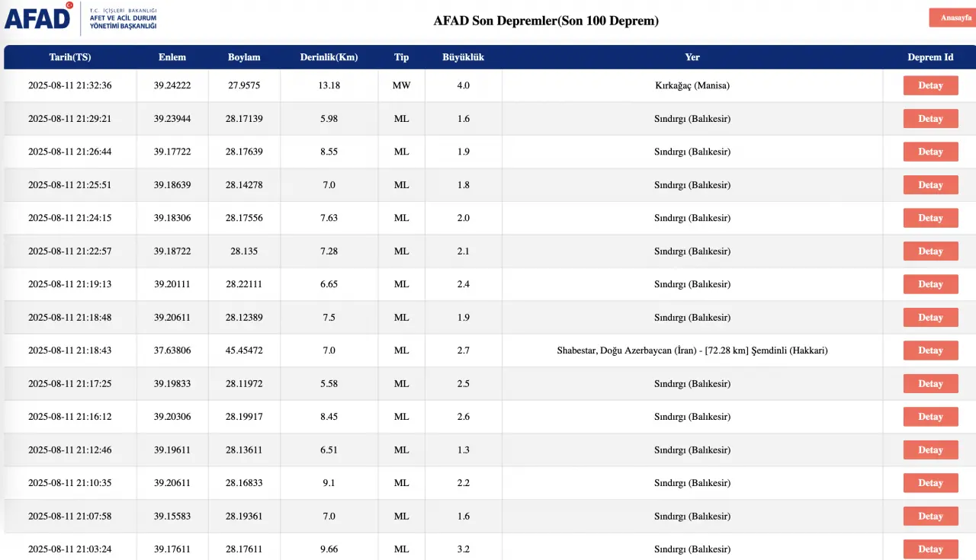The image size is (976, 560).
Task: View Detay of Shabestar Iran earthquake
Action: 930,350
